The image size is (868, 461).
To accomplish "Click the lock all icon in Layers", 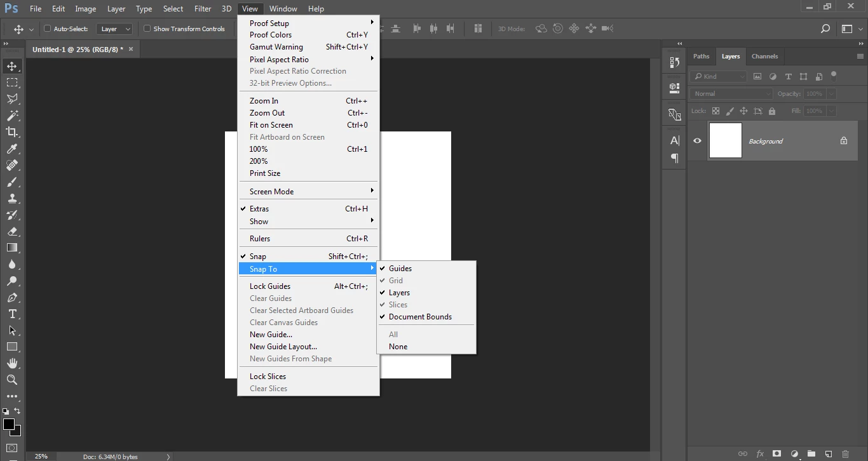I will pyautogui.click(x=772, y=111).
